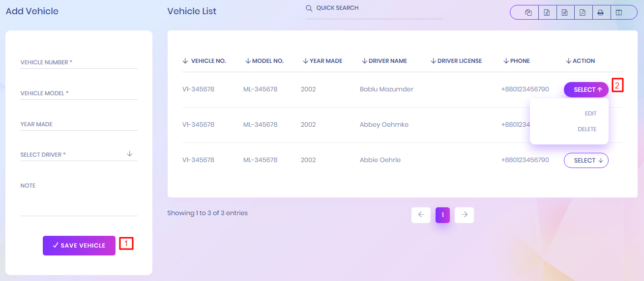This screenshot has width=644, height=281.
Task: Expand Abbie Oehrle's Select action dropdown
Action: click(586, 161)
